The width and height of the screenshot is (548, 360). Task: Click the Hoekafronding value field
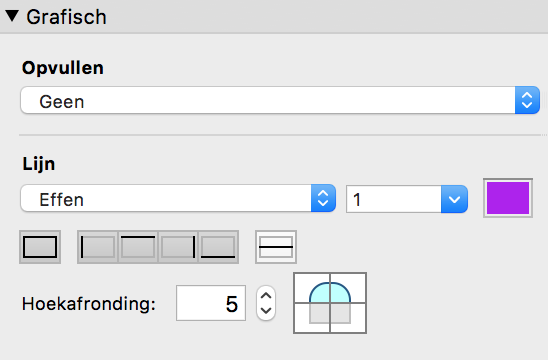[x=211, y=303]
